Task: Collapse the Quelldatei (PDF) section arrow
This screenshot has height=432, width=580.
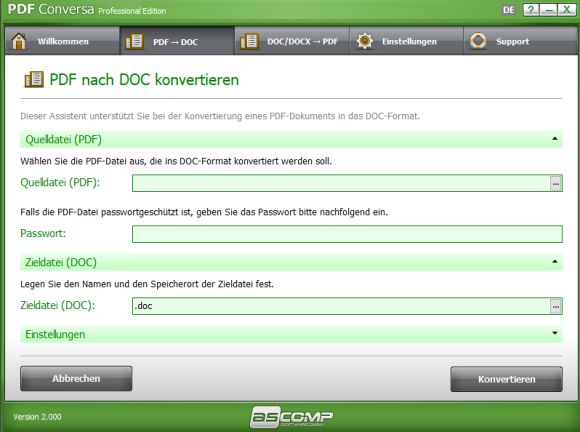Action: (x=554, y=139)
